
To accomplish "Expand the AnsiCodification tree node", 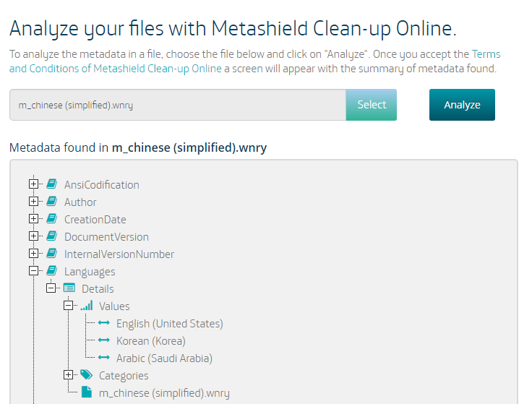I will click(33, 184).
